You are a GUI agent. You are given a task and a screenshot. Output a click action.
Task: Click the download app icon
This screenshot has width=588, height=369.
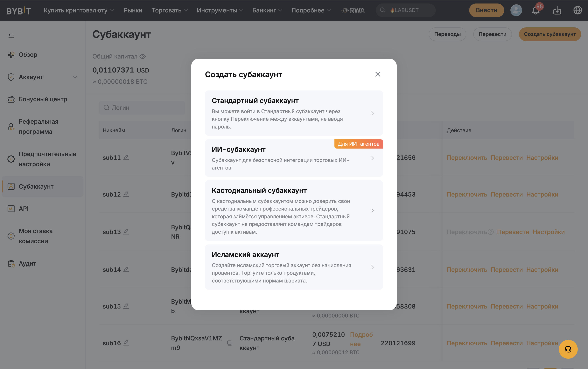[557, 10]
